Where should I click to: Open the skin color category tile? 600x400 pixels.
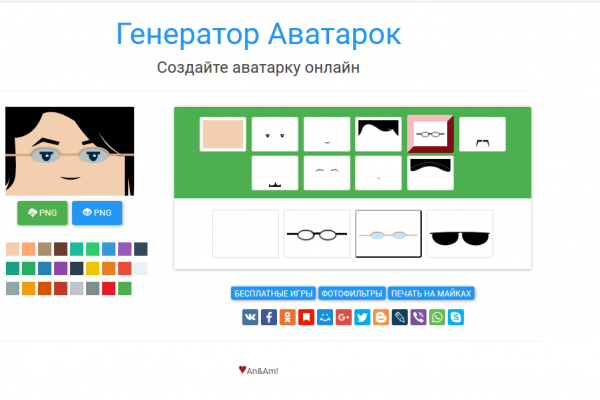click(x=223, y=134)
